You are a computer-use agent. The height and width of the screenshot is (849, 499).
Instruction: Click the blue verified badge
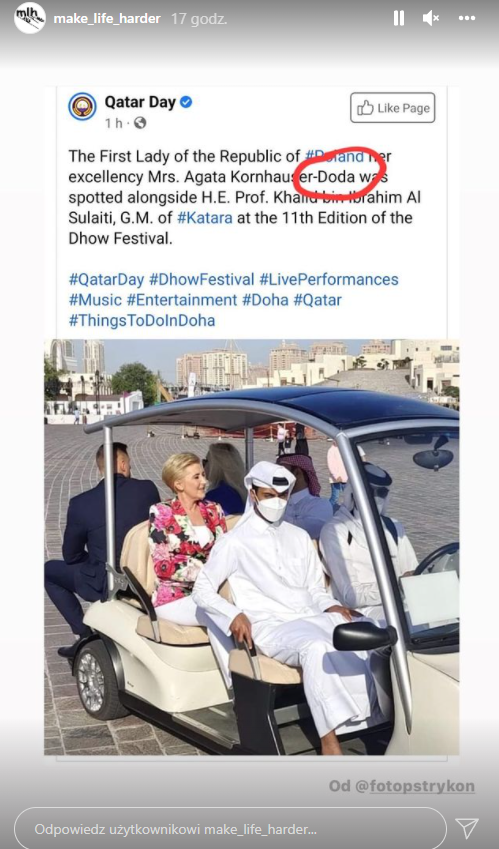[186, 102]
